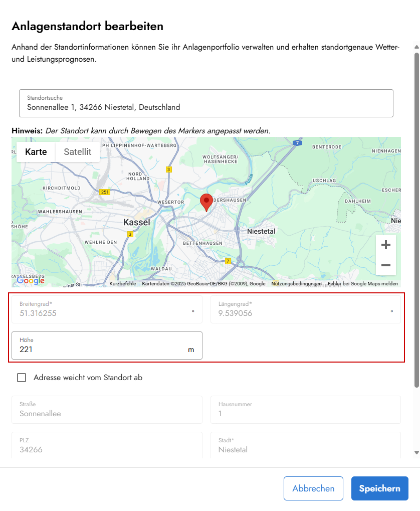Click the Breitengrad field
The height and width of the screenshot is (511, 420).
coord(107,309)
